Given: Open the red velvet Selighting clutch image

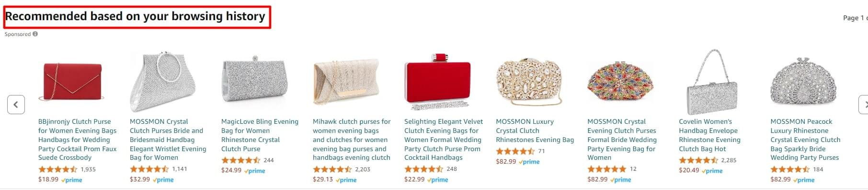Looking at the screenshot, I should coord(438,82).
